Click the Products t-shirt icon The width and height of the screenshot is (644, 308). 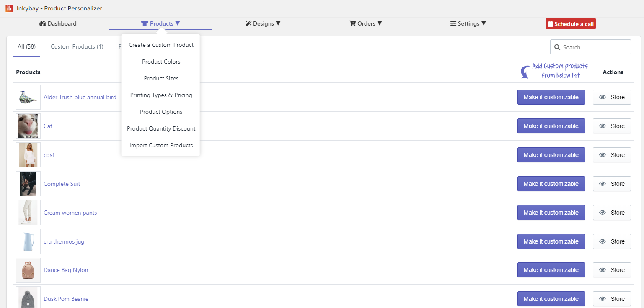point(145,24)
